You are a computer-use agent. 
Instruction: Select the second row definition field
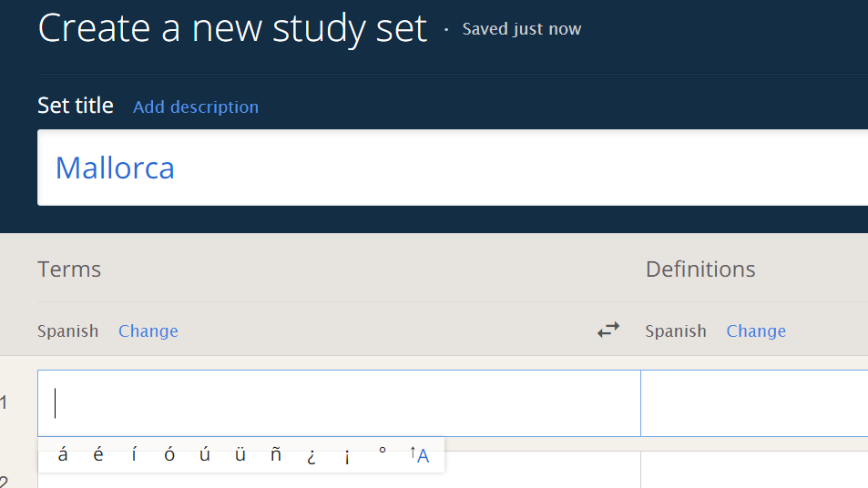pyautogui.click(x=754, y=470)
